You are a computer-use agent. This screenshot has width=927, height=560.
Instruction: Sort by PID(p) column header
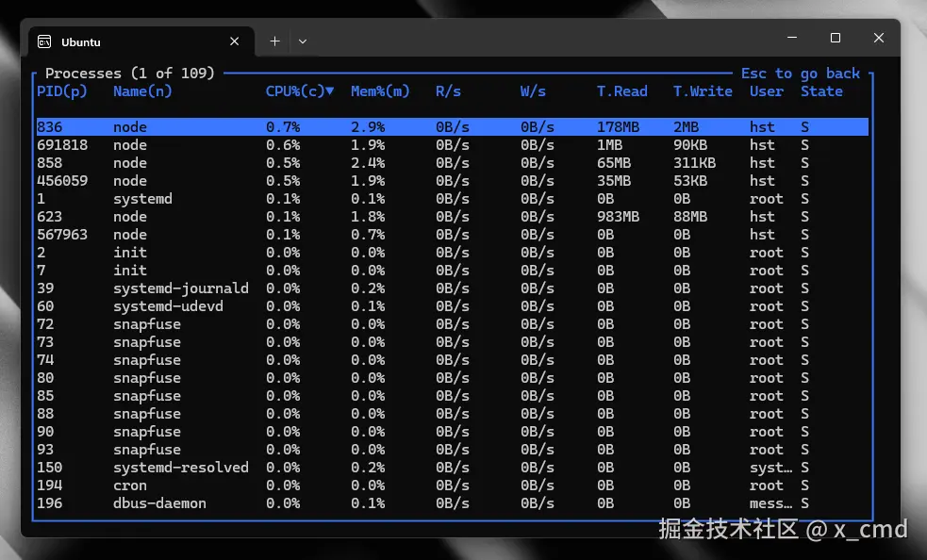pyautogui.click(x=62, y=91)
